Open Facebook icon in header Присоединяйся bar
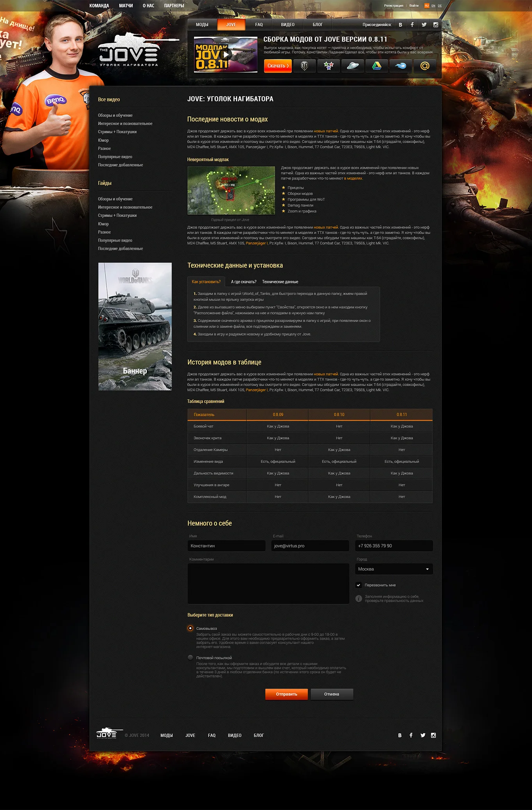Image resolution: width=532 pixels, height=810 pixels. pyautogui.click(x=412, y=25)
